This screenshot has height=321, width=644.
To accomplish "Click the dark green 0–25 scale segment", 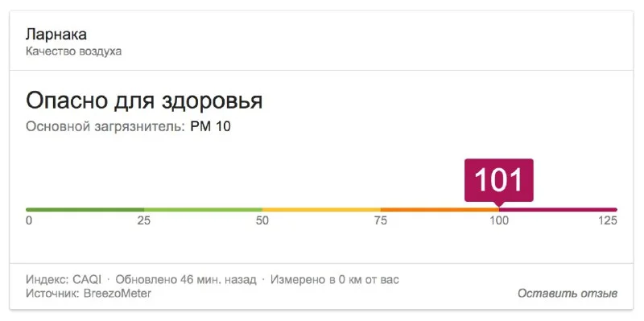I will coord(85,210).
